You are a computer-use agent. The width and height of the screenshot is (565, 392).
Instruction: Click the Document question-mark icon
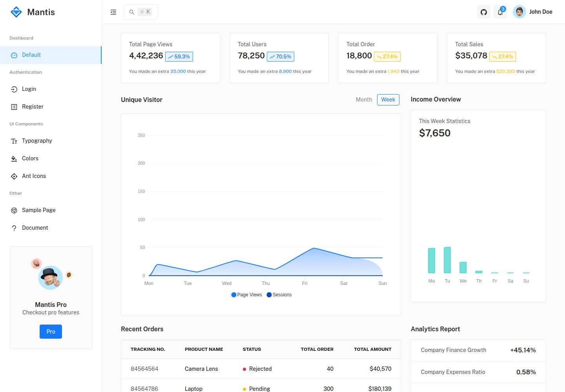(14, 228)
